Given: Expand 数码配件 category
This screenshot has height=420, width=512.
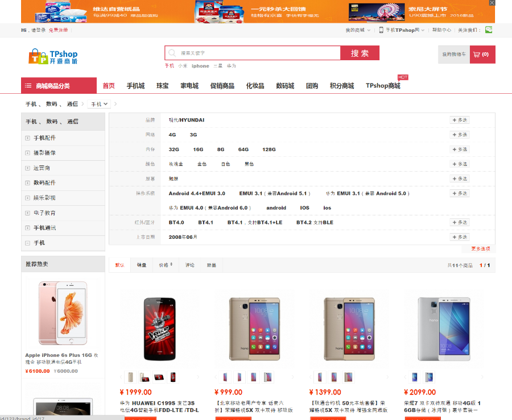Looking at the screenshot, I should (27, 183).
